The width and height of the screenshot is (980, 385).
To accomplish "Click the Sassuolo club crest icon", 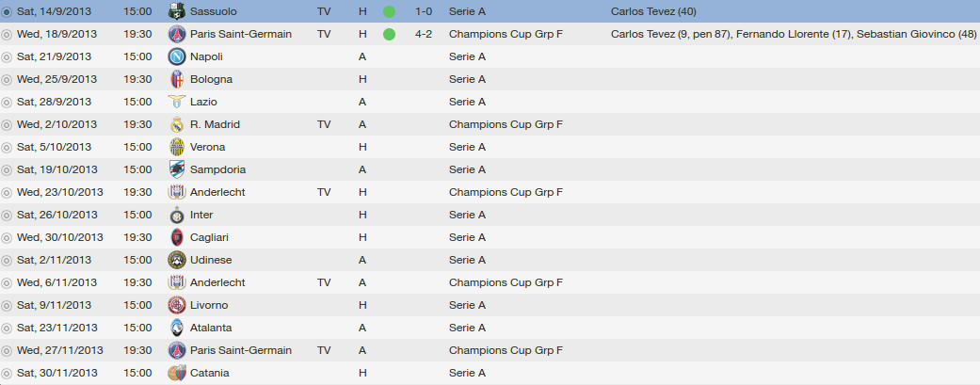I will (x=176, y=11).
